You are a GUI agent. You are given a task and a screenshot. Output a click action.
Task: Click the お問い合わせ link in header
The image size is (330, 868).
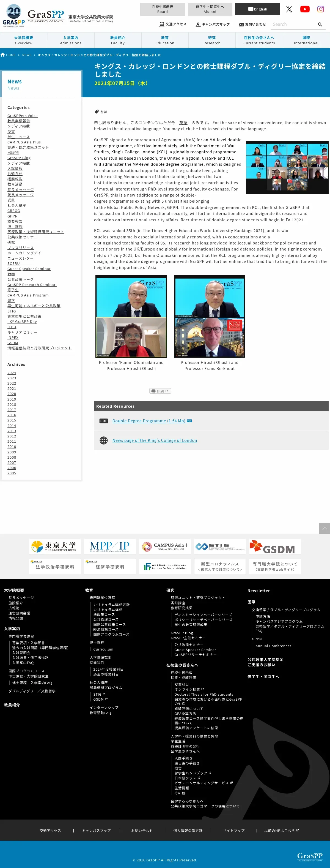[252, 24]
